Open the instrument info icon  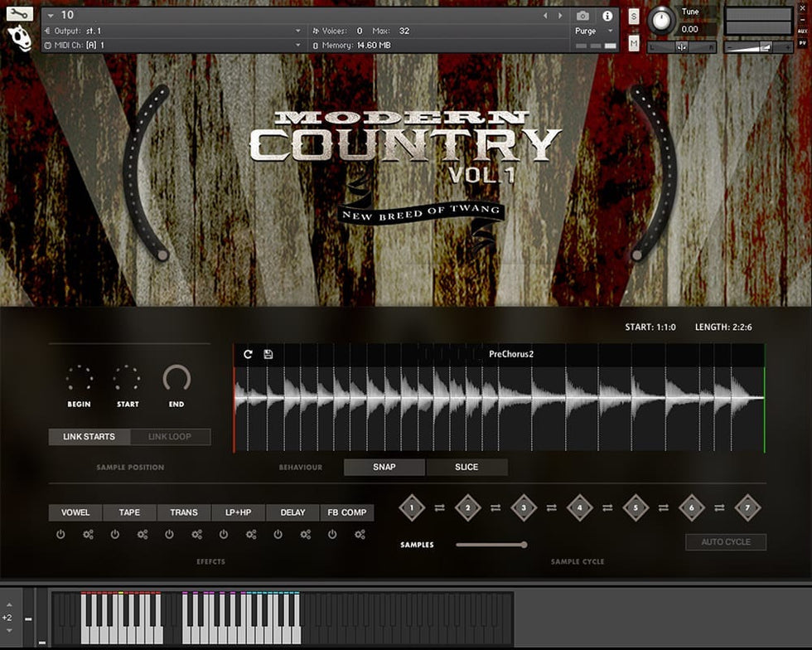click(607, 16)
